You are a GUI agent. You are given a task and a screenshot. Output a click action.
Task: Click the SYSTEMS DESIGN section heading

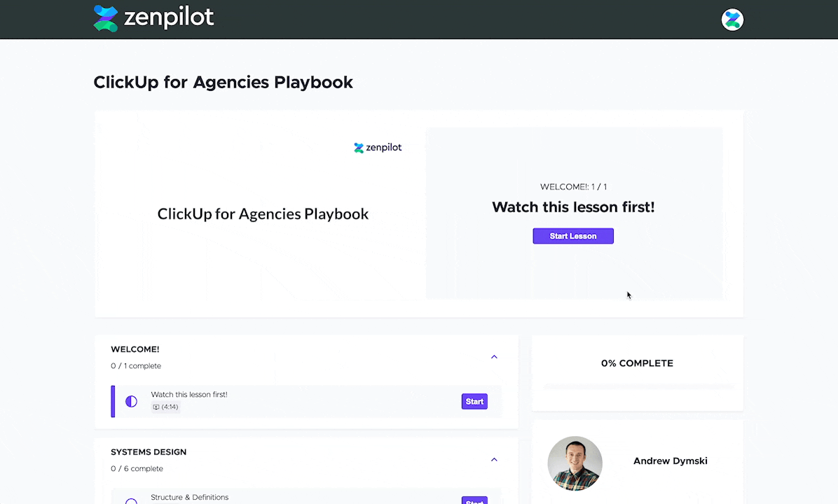[149, 452]
